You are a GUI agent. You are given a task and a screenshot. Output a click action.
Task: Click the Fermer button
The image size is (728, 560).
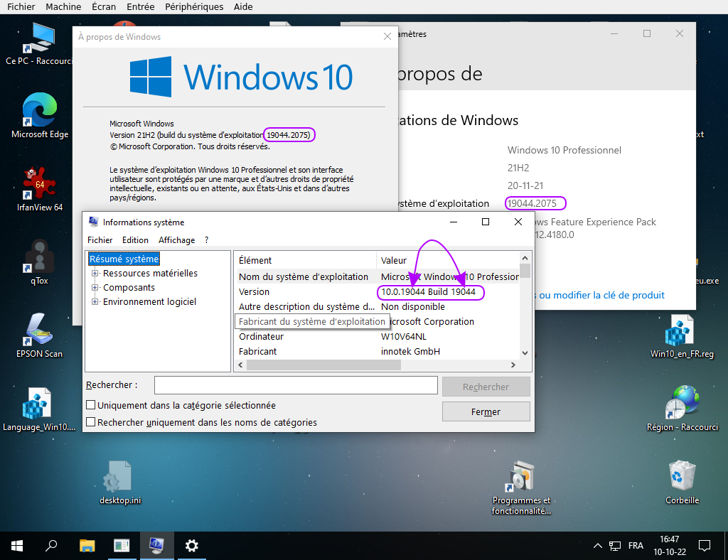486,411
